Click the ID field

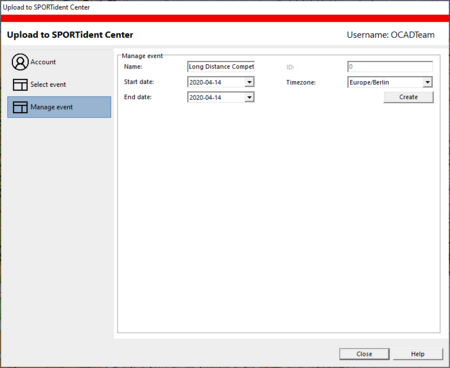click(390, 67)
